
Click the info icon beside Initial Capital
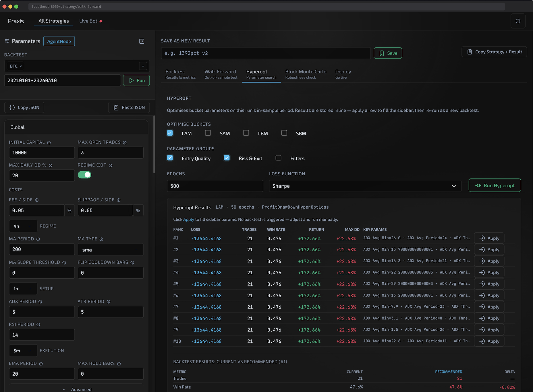[x=49, y=143]
